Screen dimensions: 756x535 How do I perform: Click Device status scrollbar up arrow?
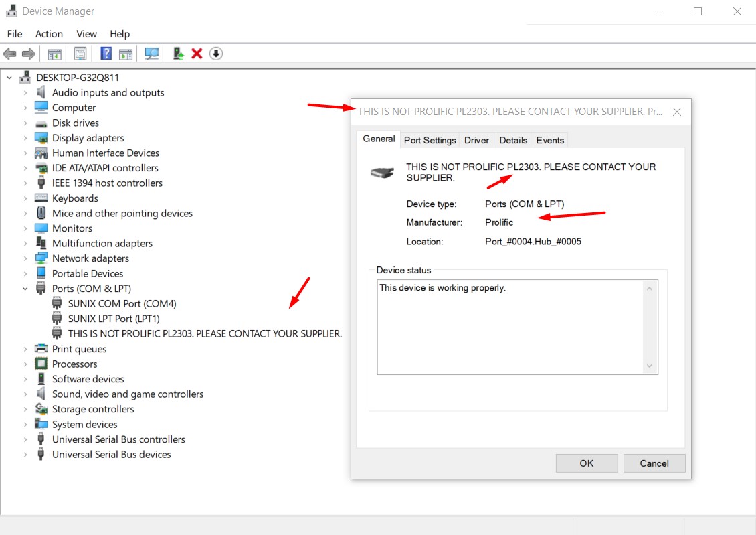click(650, 289)
